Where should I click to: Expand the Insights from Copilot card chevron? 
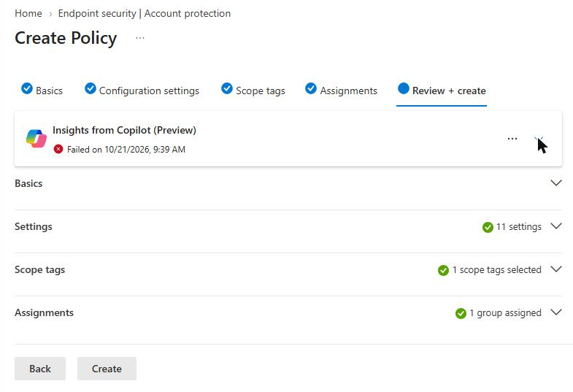pos(539,139)
